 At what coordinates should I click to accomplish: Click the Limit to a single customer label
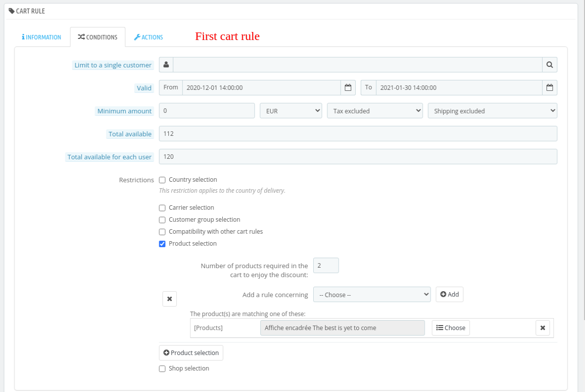[x=113, y=65]
